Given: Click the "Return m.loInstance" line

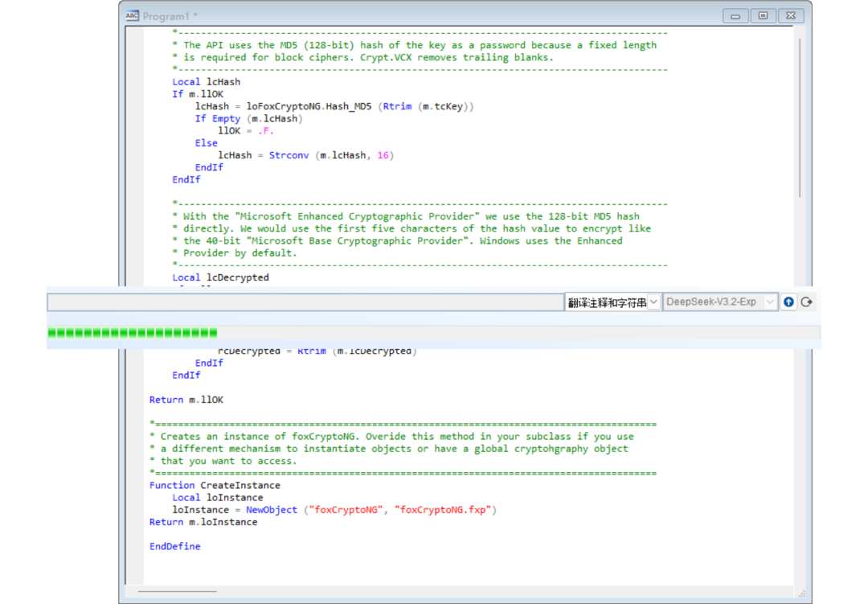Looking at the screenshot, I should pos(203,521).
